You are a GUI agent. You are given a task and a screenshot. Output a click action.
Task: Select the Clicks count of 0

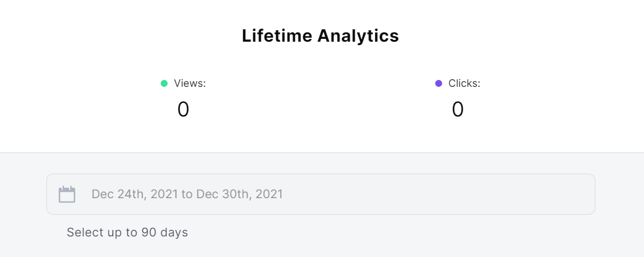(x=458, y=109)
